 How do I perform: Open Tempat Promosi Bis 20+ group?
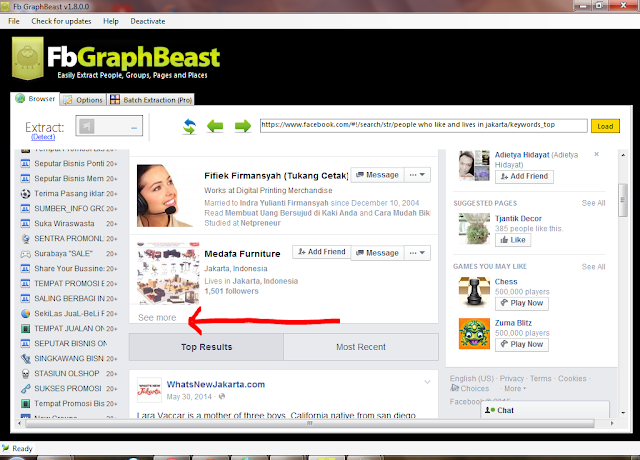coord(69,404)
